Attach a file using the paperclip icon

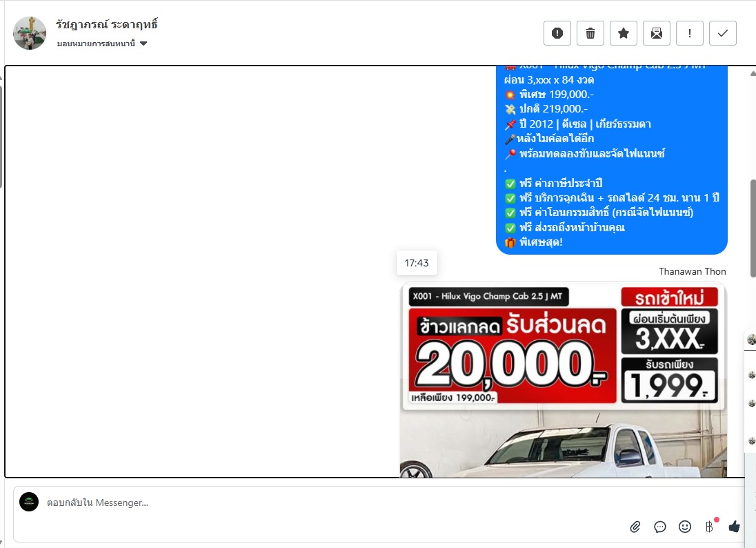pos(635,527)
